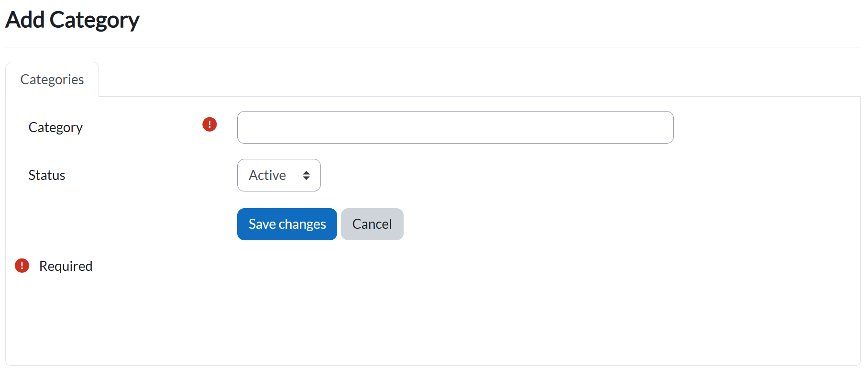Click the Category field label
This screenshot has width=868, height=370.
tap(55, 127)
